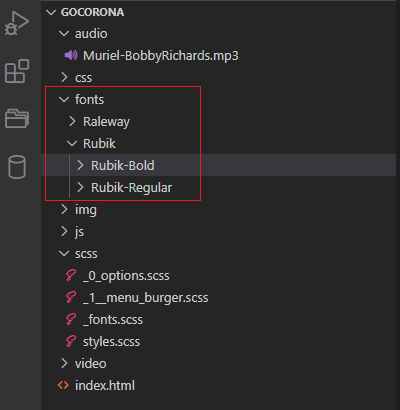Screen dimensions: 400x410
Task: Click the Sass icon of _0_options.scss
Action: click(71, 276)
